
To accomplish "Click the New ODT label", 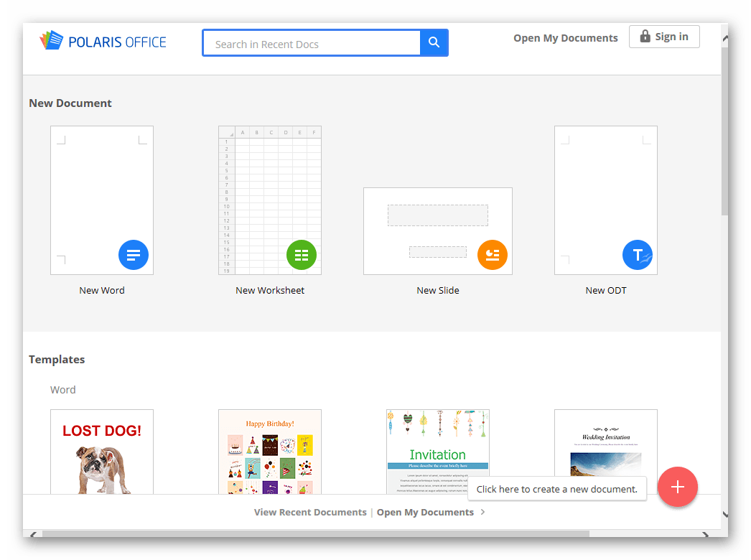I will tap(606, 290).
